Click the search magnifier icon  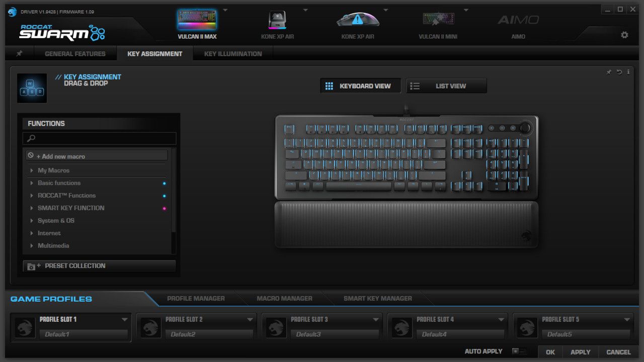point(31,138)
